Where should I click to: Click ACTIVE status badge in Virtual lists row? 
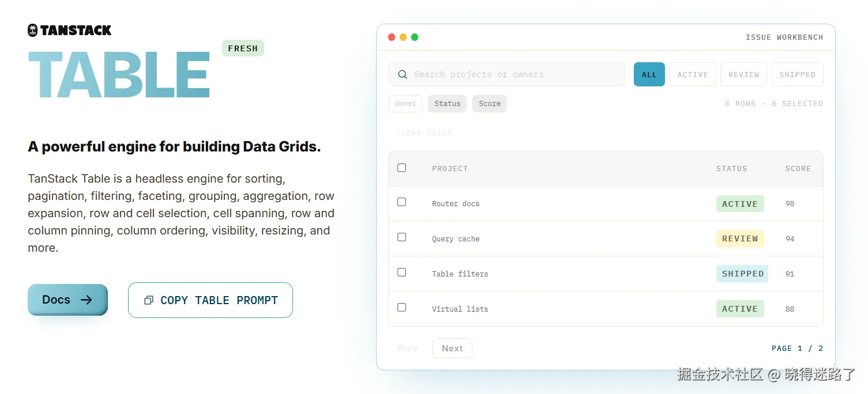[x=740, y=309]
